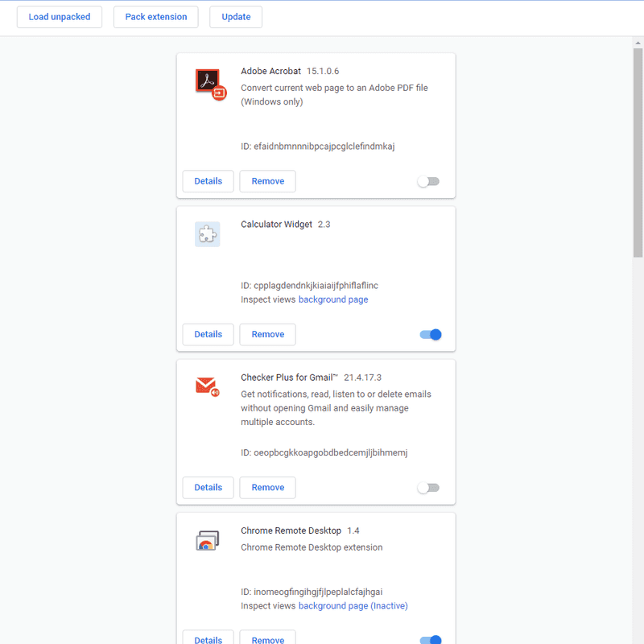Disable the Calculator Widget extension toggle
644x644 pixels.
[431, 334]
